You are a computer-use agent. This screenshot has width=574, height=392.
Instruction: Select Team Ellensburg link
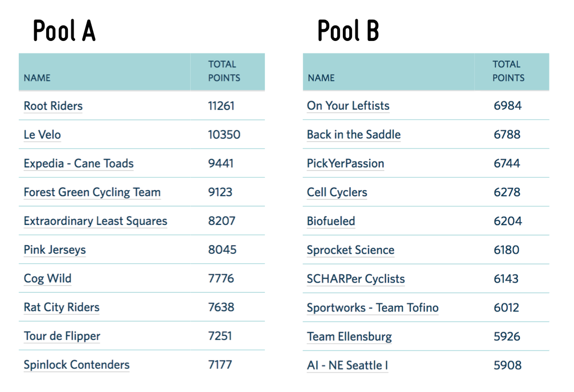click(349, 337)
